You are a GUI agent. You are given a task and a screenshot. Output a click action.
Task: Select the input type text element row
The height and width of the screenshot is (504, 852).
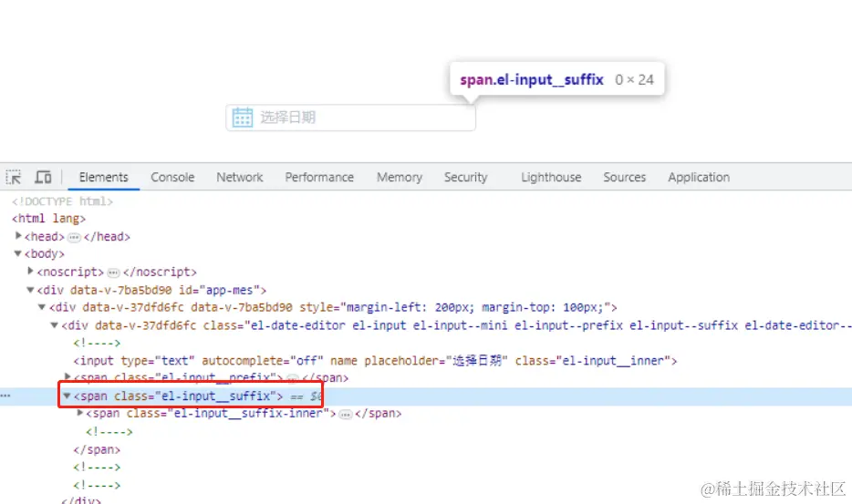(375, 361)
